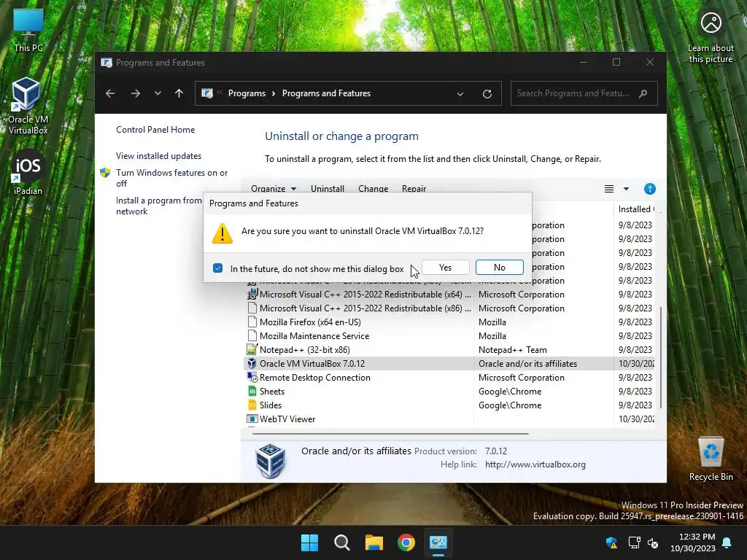Open View installed updates link
The height and width of the screenshot is (560, 747).
click(158, 156)
